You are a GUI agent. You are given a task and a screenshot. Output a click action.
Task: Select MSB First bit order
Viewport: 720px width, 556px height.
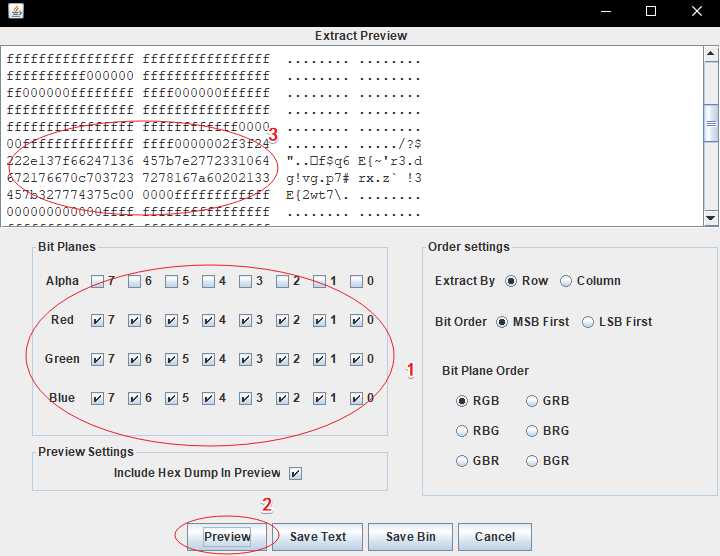tap(502, 322)
